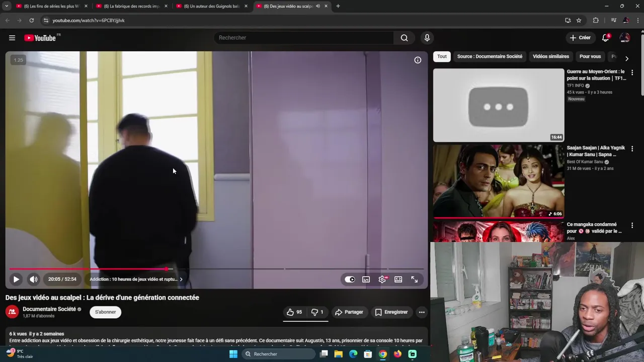This screenshot has height=362, width=644.
Task: Open more actions under the video
Action: pos(422,312)
